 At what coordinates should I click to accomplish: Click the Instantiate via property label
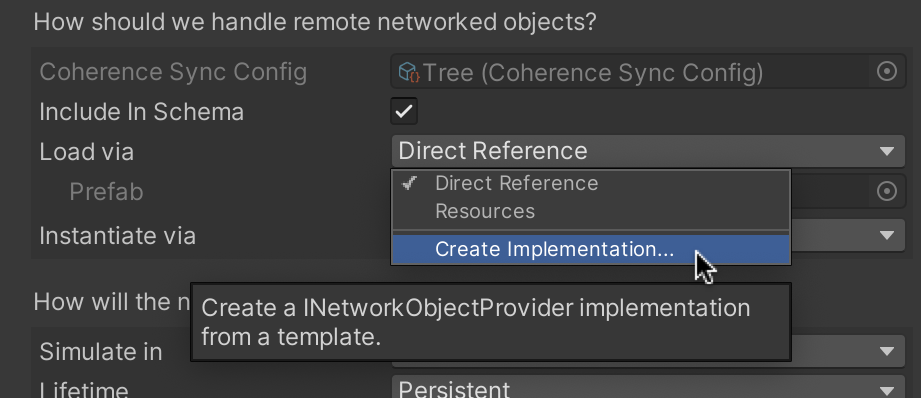(117, 236)
